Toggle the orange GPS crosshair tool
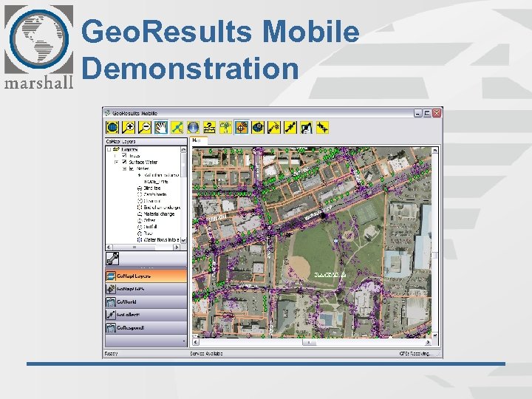 click(x=242, y=128)
